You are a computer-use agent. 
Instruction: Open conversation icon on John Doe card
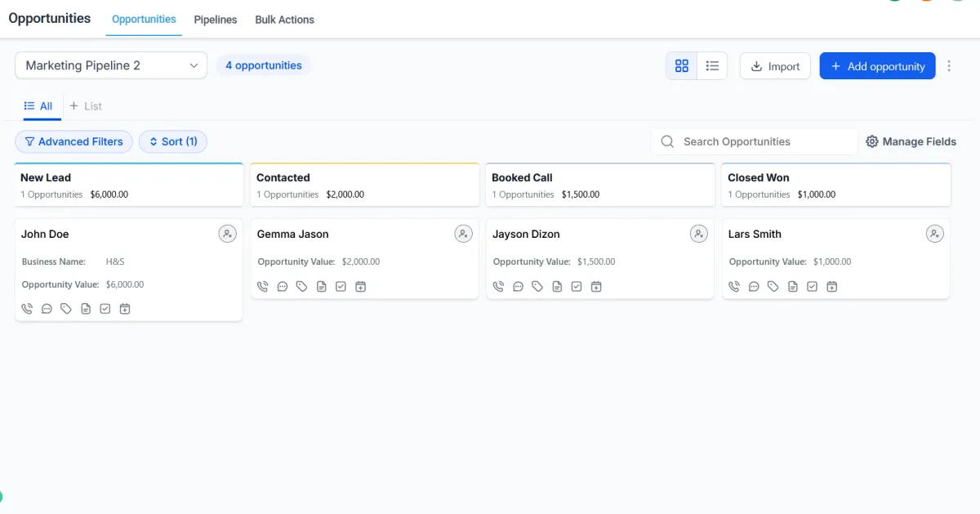pos(47,309)
